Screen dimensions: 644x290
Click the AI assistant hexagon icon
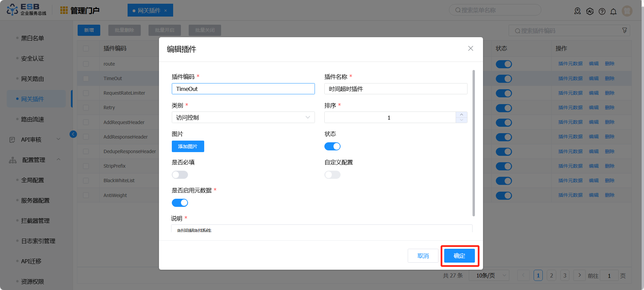pos(590,11)
